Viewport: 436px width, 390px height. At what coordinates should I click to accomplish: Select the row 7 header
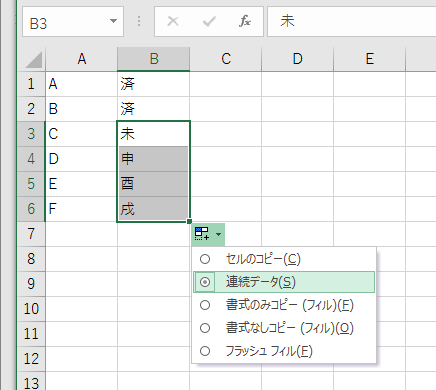31,234
